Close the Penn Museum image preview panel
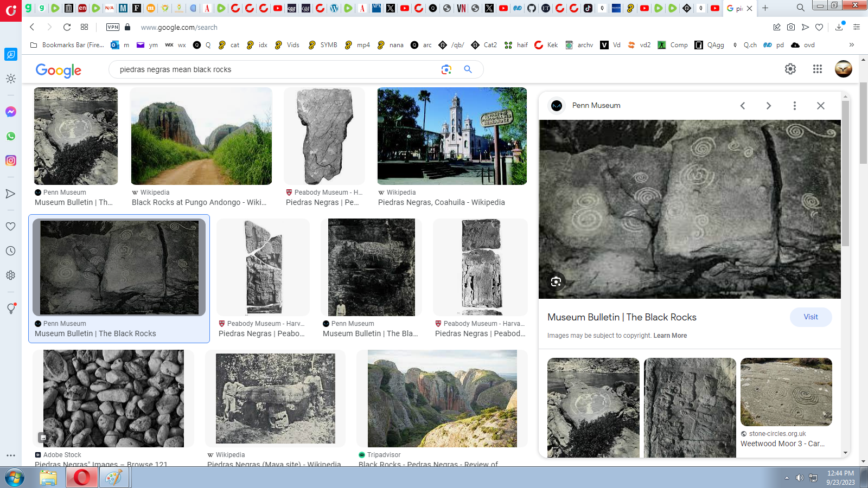 (x=821, y=106)
